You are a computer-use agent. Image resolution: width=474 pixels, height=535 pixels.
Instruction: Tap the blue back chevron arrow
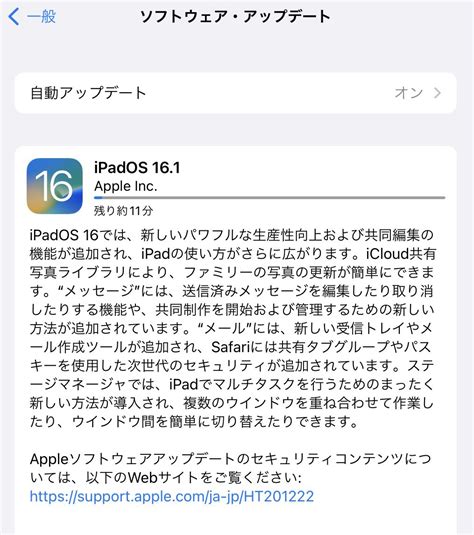tap(13, 17)
